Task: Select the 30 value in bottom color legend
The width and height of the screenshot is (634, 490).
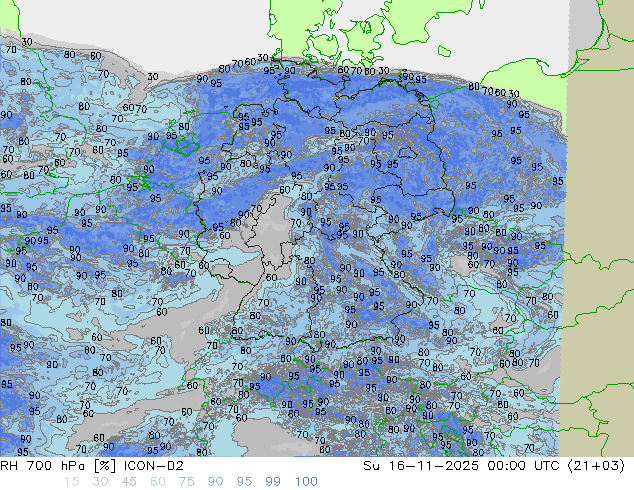Action: coord(100,482)
